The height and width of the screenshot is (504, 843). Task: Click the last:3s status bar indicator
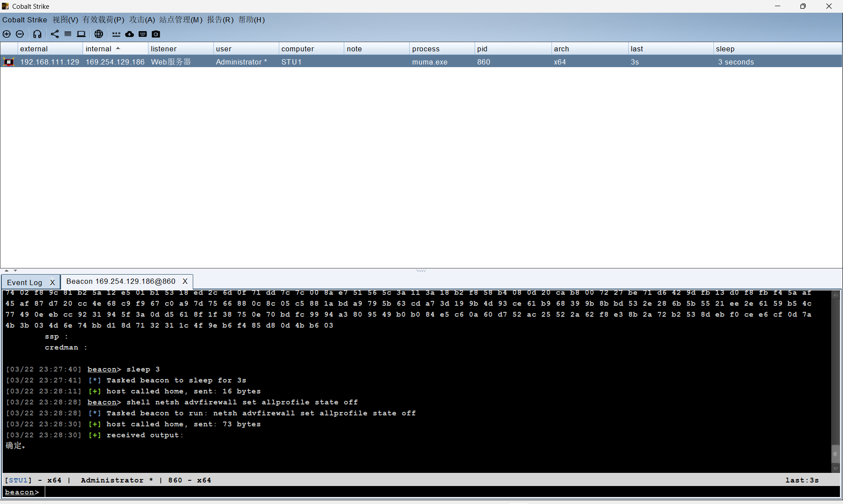click(x=802, y=480)
